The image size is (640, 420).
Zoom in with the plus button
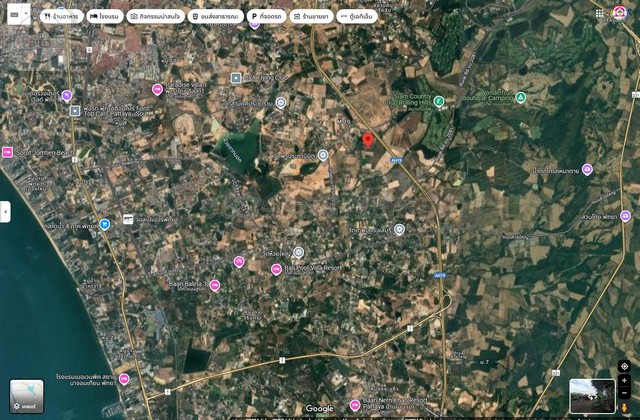[624, 380]
